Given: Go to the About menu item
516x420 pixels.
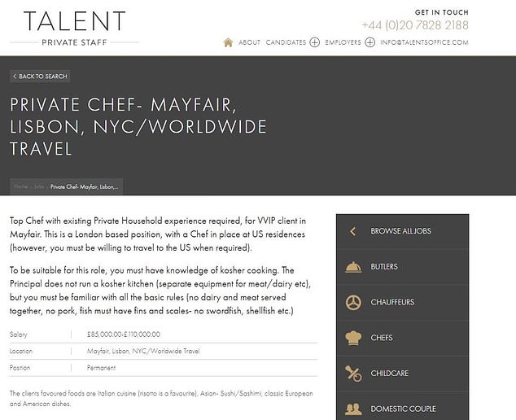Looking at the screenshot, I should 249,42.
